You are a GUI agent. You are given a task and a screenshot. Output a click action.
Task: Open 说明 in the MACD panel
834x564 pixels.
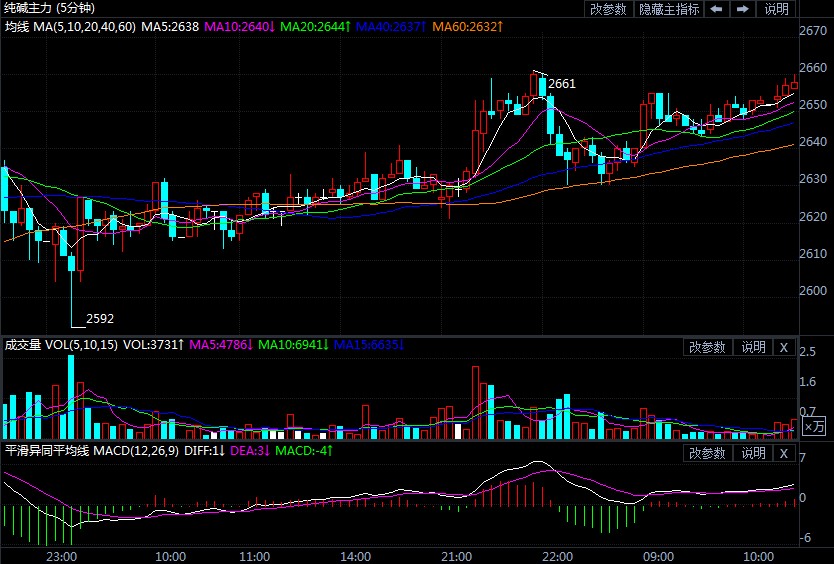click(x=751, y=453)
